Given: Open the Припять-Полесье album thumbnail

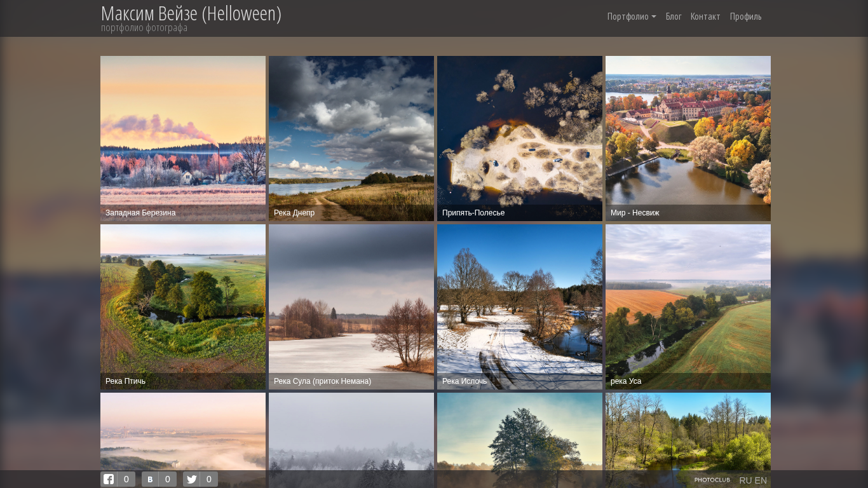Looking at the screenshot, I should point(520,139).
